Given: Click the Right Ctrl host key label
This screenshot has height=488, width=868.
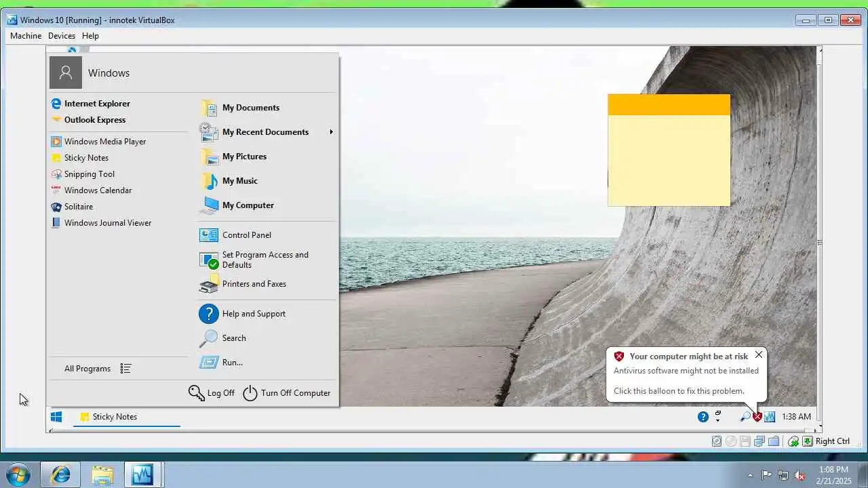Looking at the screenshot, I should pyautogui.click(x=833, y=441).
